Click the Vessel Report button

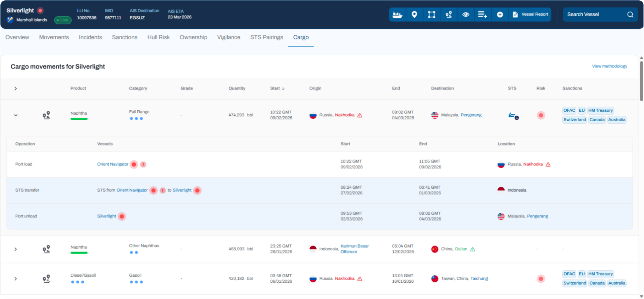530,15
